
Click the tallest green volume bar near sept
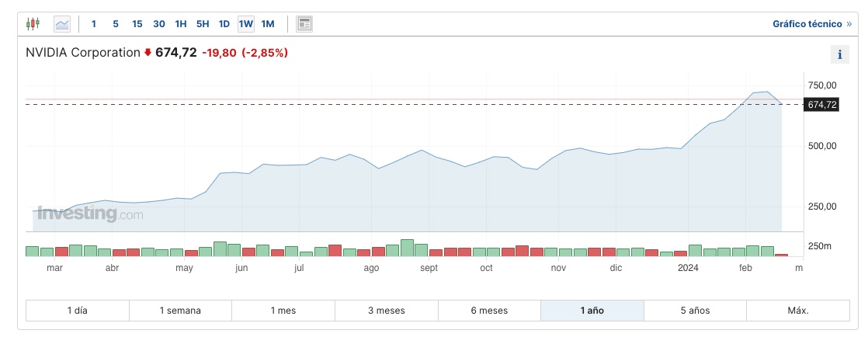point(407,248)
